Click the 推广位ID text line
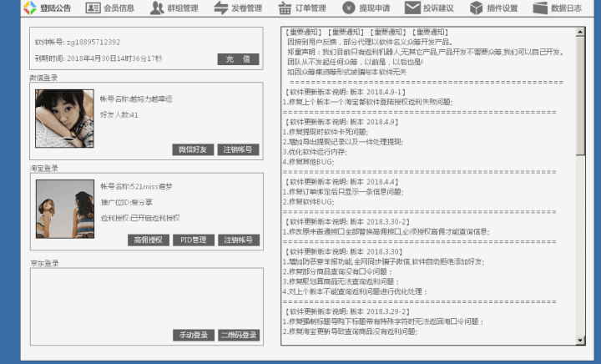Viewport: 601px width, 364px height. tap(127, 202)
